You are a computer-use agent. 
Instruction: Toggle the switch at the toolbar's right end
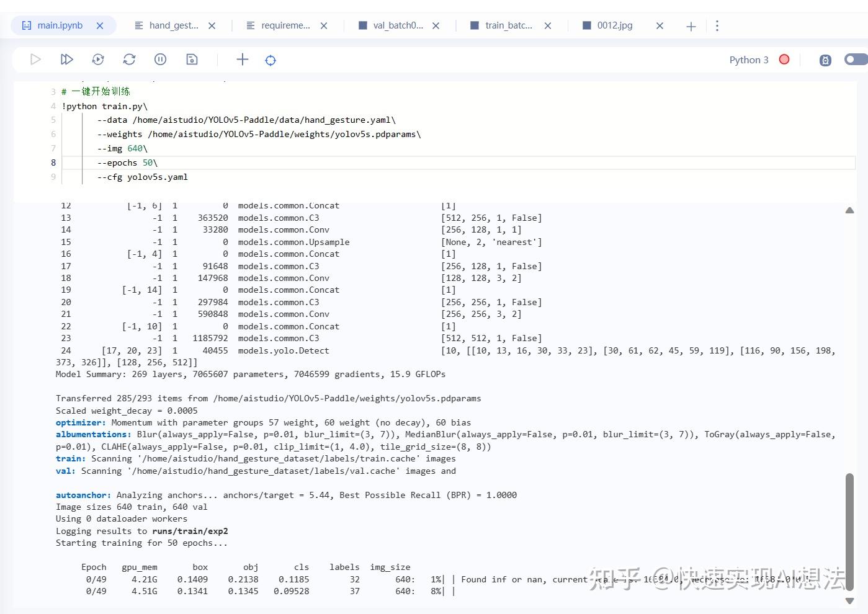pos(856,60)
